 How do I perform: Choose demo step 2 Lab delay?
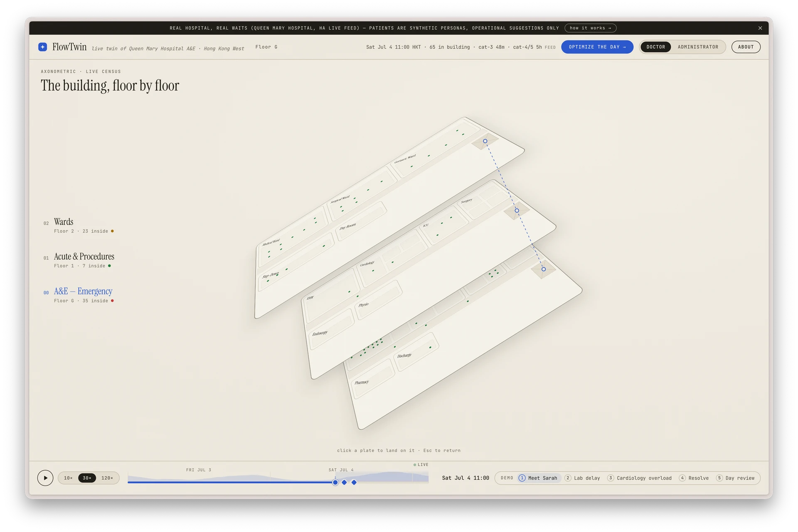(582, 478)
